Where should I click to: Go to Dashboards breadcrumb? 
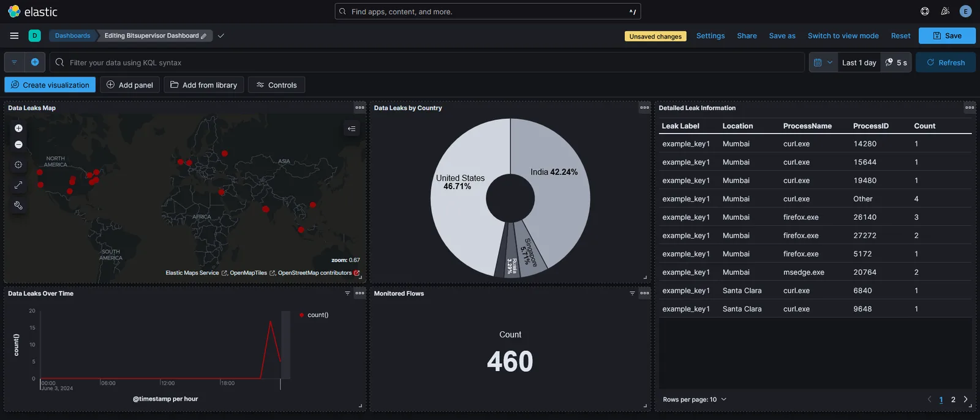(72, 36)
